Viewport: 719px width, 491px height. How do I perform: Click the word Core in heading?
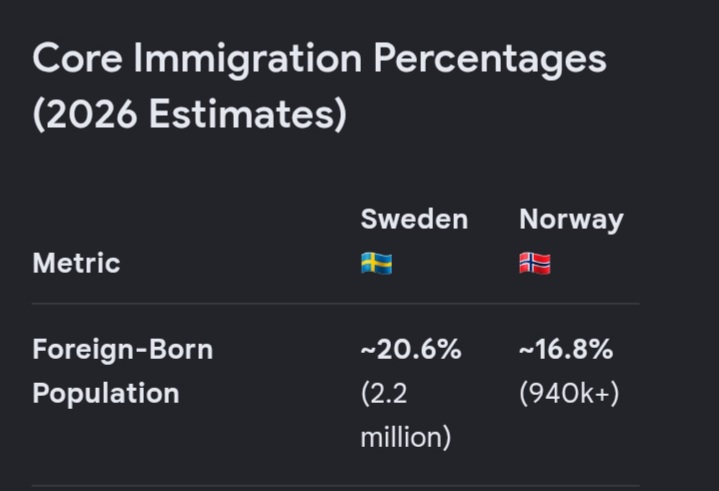tap(77, 58)
